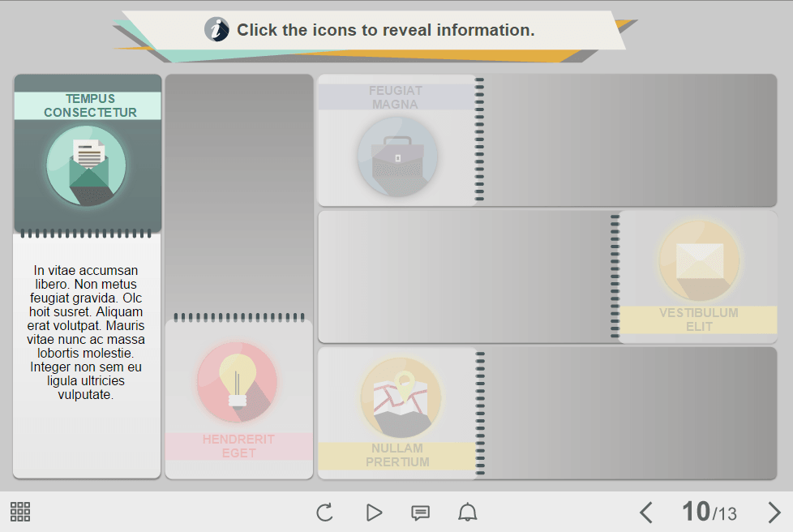Screen dimensions: 793x532
Task: Select the Nullam Prertium map pin icon
Action: pos(401,397)
